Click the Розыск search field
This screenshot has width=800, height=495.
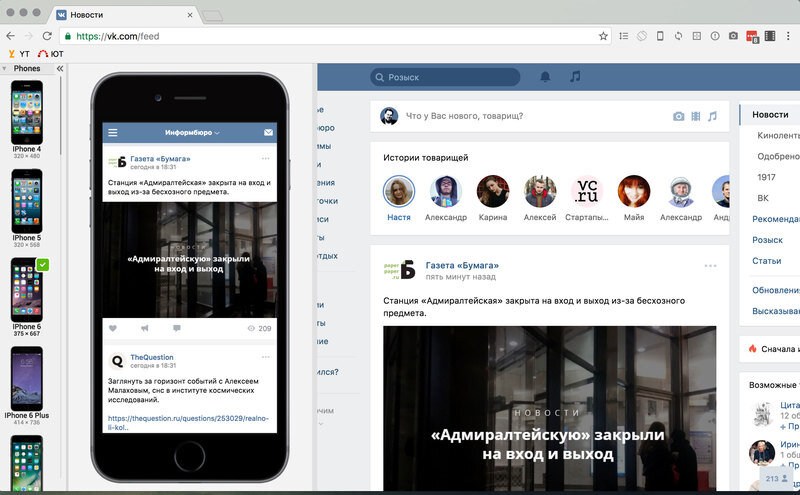coord(445,77)
